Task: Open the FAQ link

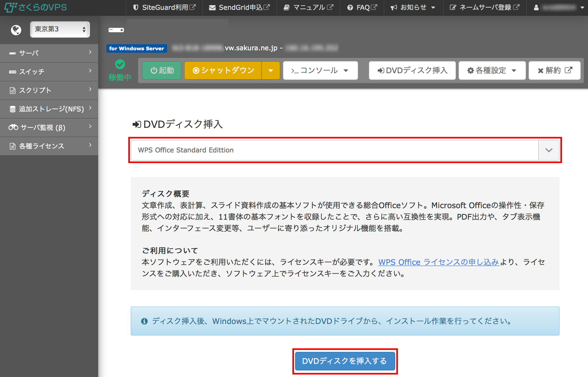Action: coord(362,7)
